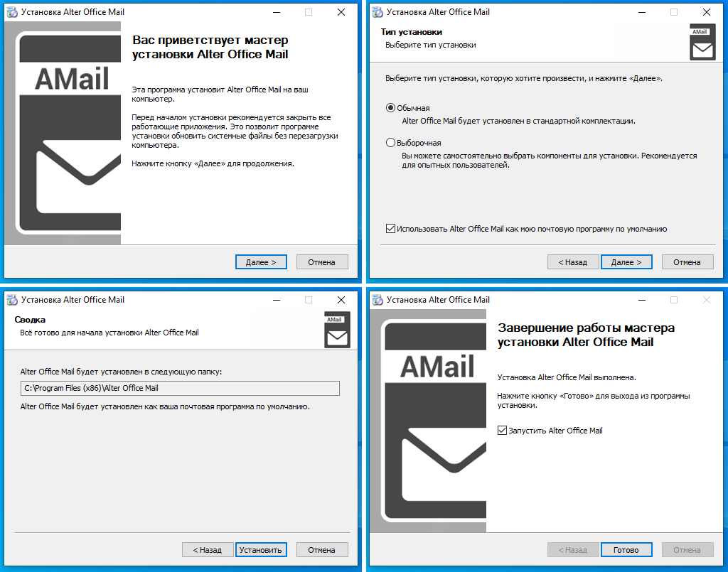Click the installer title icon of the Сводка window
The height and width of the screenshot is (572, 728).
point(13,300)
